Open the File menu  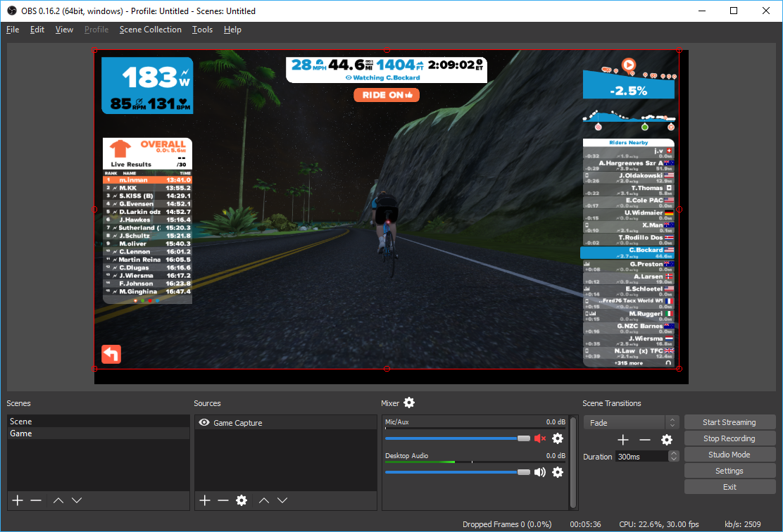coord(13,30)
